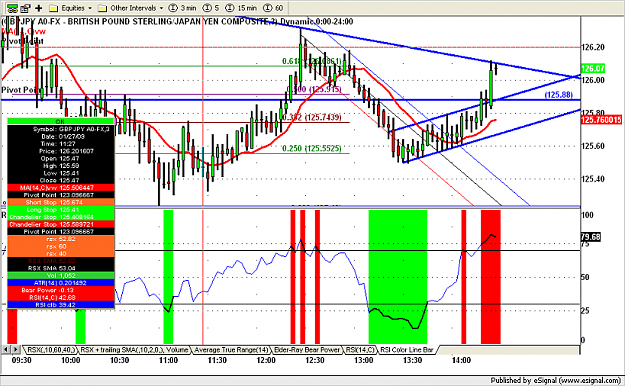The height and width of the screenshot is (386, 625).
Task: Click the 0.500 (125.915) Fibonacci level label
Action: tap(314, 89)
